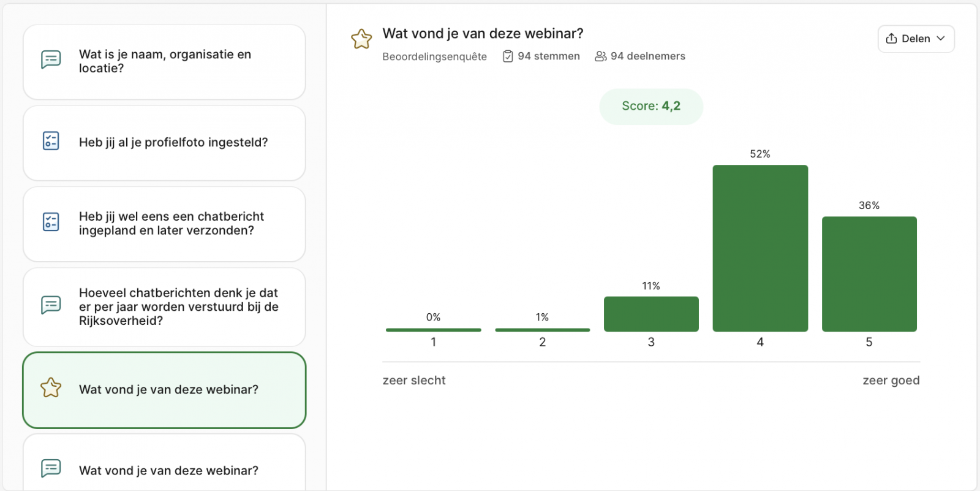Click the Delen button

click(x=915, y=39)
